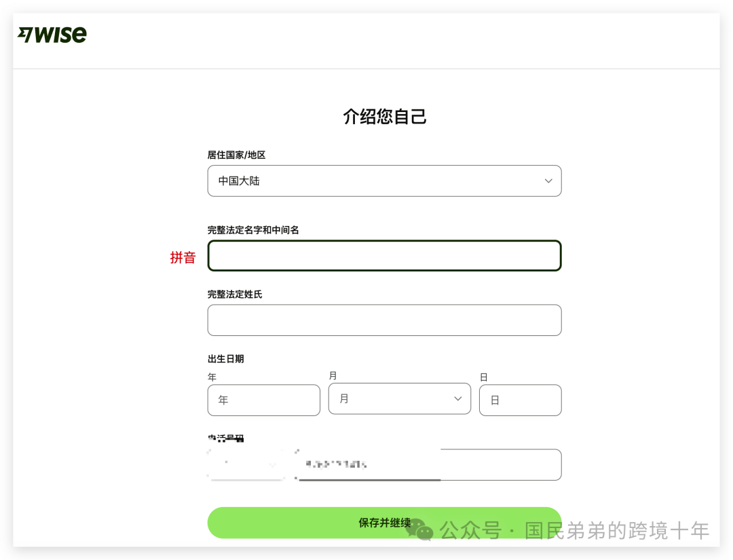The width and height of the screenshot is (733, 560).
Task: Open the 居住国家/地区 country dropdown
Action: 384,181
